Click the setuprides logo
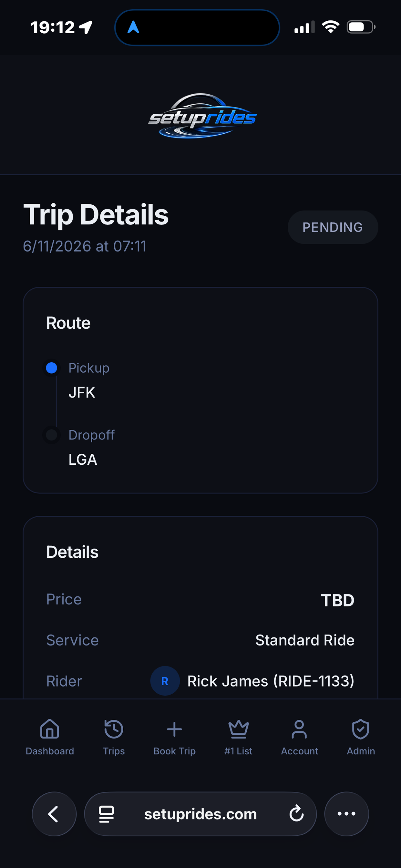This screenshot has height=868, width=401. (202, 116)
